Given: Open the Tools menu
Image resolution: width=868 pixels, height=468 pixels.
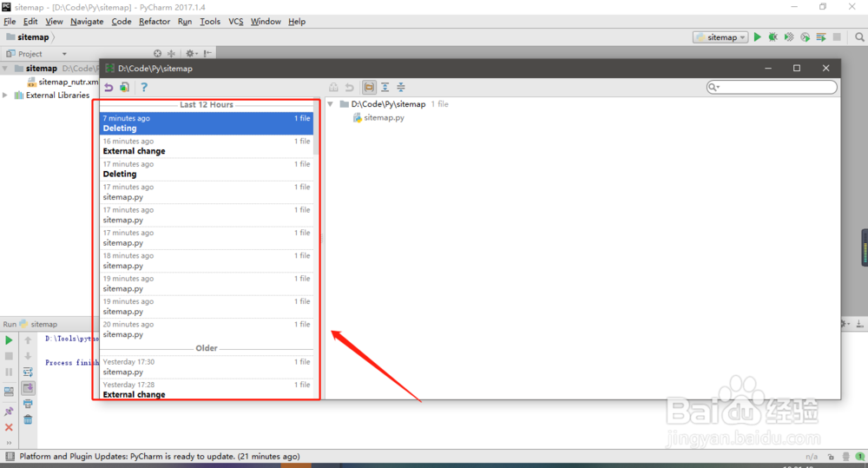Looking at the screenshot, I should point(210,22).
